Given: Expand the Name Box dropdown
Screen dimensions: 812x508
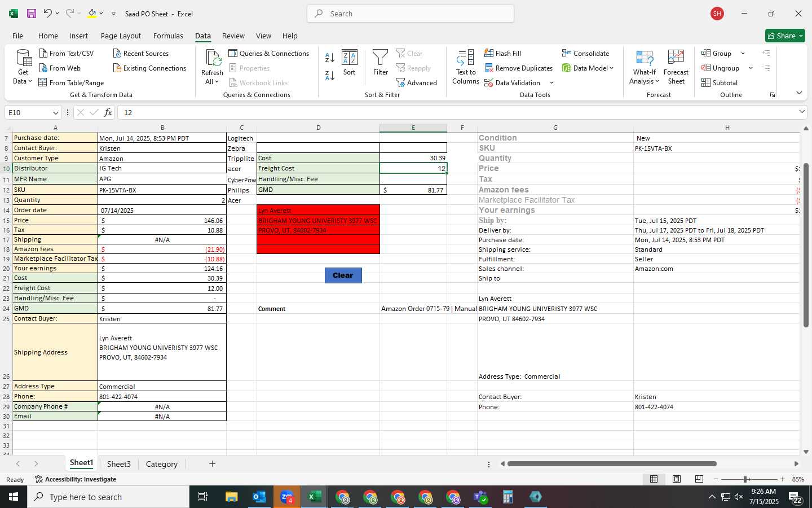Looking at the screenshot, I should click(55, 113).
